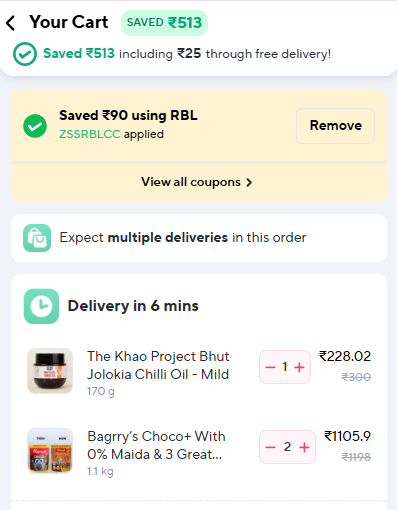Open The Khao Project Bhut Jolokia Chilli Oil name

click(158, 365)
